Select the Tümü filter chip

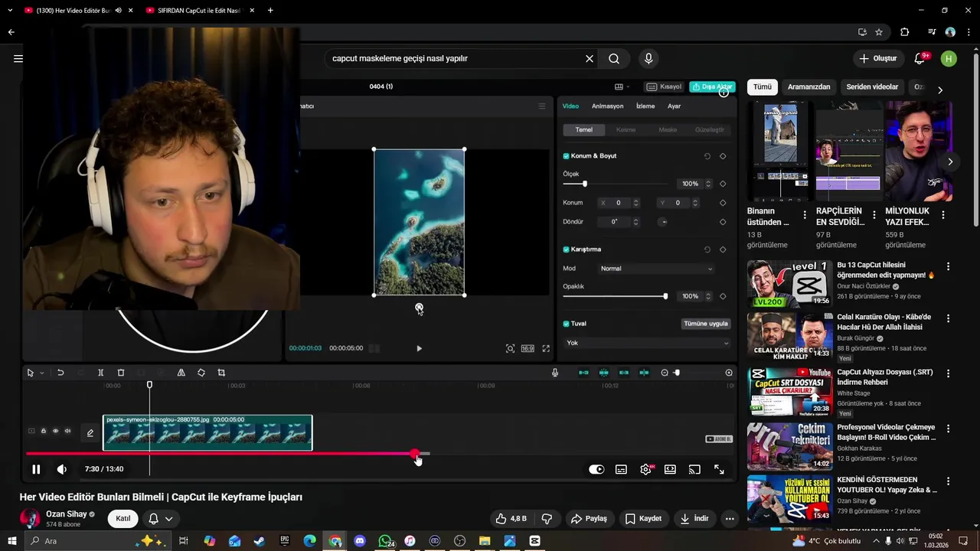(x=763, y=86)
